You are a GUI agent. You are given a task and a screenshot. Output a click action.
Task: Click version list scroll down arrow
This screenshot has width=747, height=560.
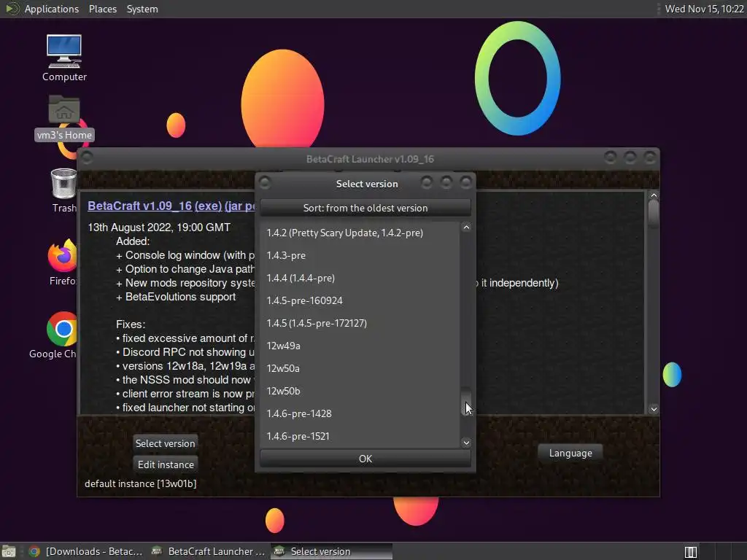(x=466, y=443)
